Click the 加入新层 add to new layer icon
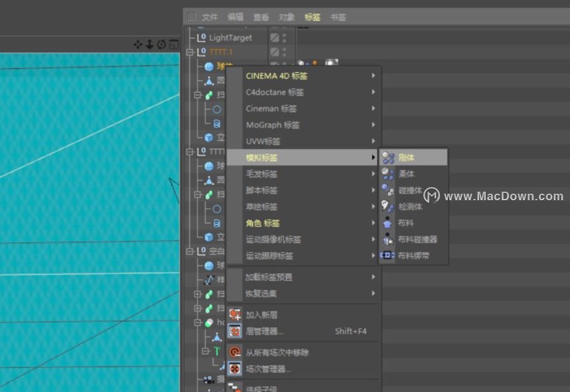 click(x=235, y=314)
